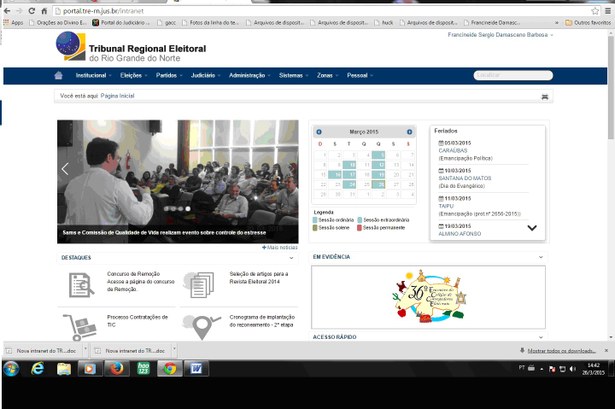Open the hao123 taskbar icon
615x409 pixels.
coord(143,369)
